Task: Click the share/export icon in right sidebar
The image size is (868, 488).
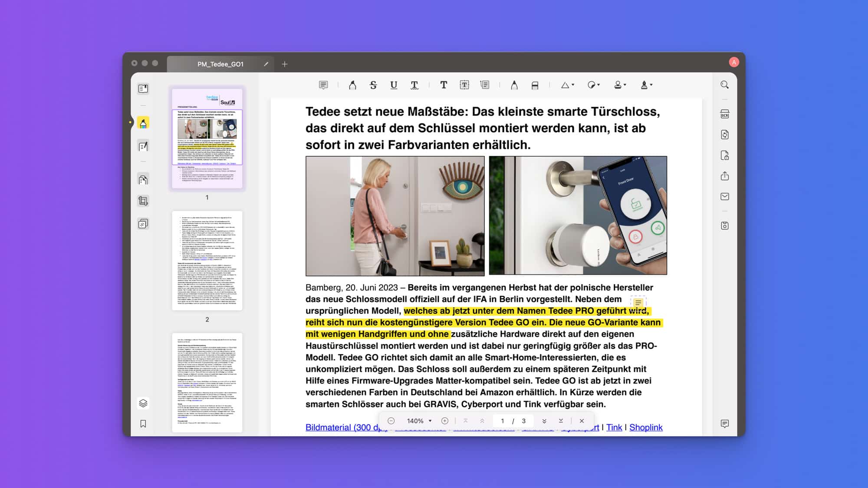Action: click(724, 176)
